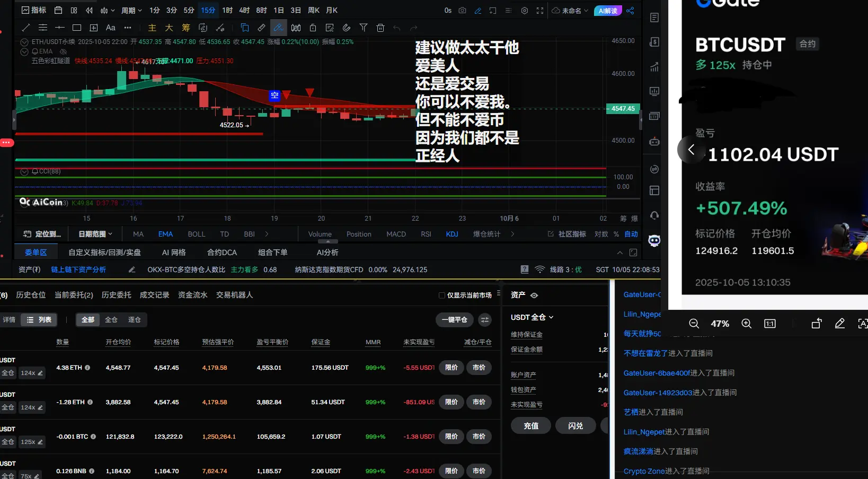This screenshot has height=479, width=868.
Task: Activate the ruler measure tool
Action: tap(261, 28)
